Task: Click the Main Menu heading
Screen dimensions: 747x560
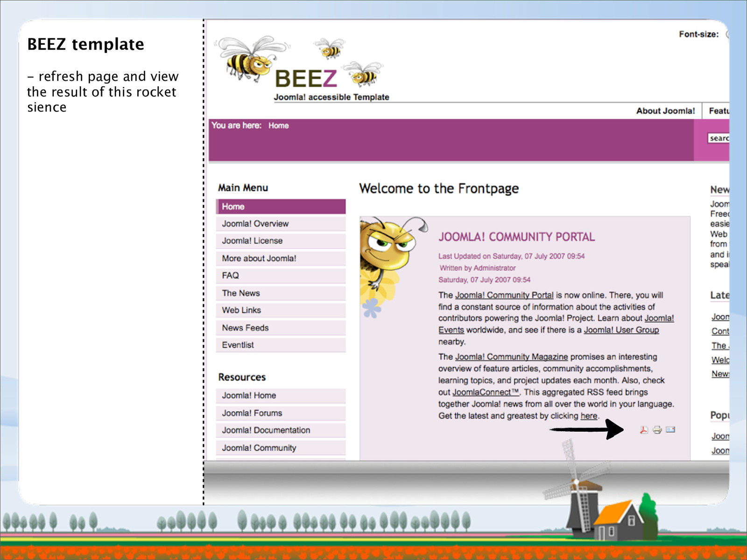Action: (x=243, y=188)
